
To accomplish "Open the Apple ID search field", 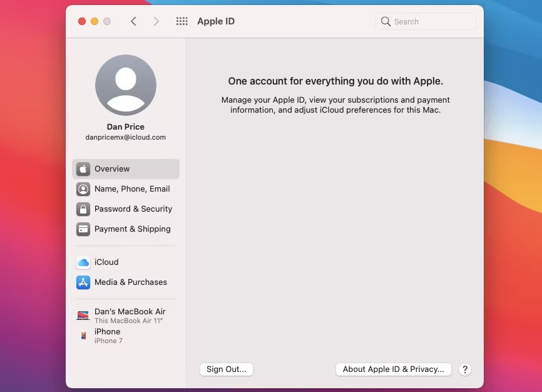I will point(425,21).
